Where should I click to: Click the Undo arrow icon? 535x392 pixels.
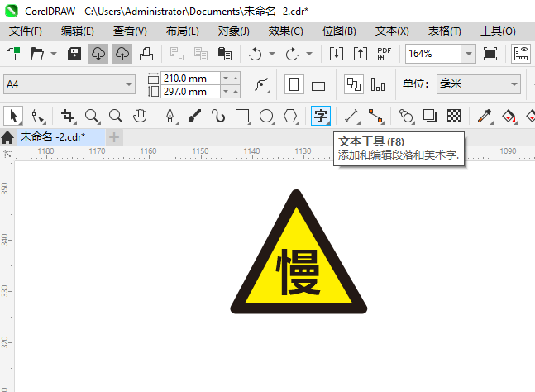pos(256,54)
